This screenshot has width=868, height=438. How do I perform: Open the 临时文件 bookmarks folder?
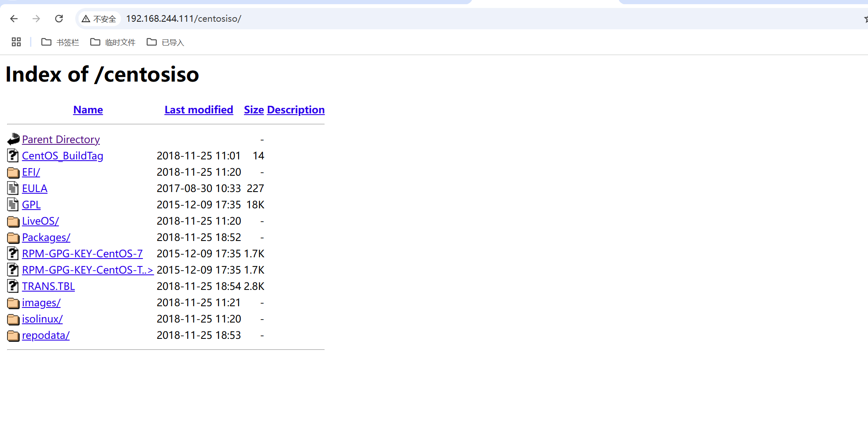pyautogui.click(x=113, y=42)
